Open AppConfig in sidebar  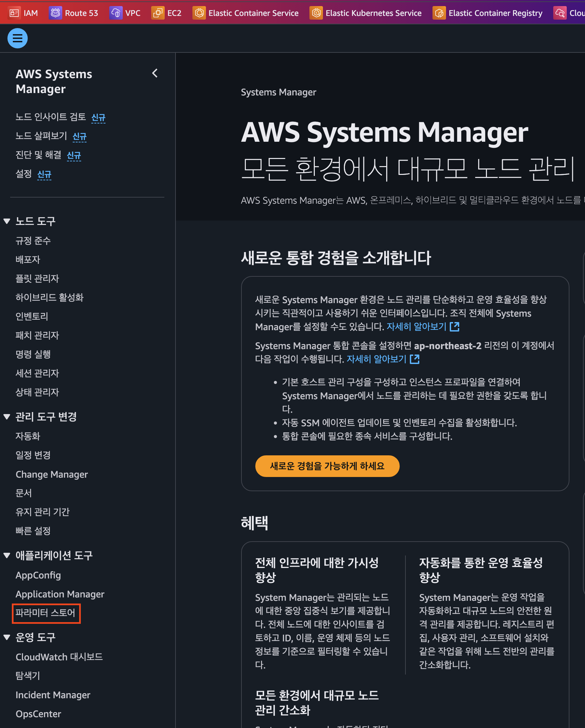click(38, 575)
